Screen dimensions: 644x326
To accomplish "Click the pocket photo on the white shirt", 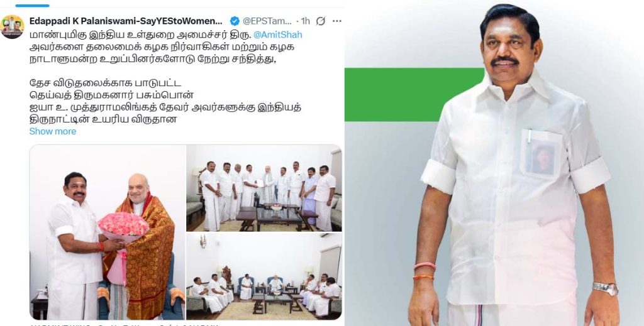I will (x=541, y=158).
